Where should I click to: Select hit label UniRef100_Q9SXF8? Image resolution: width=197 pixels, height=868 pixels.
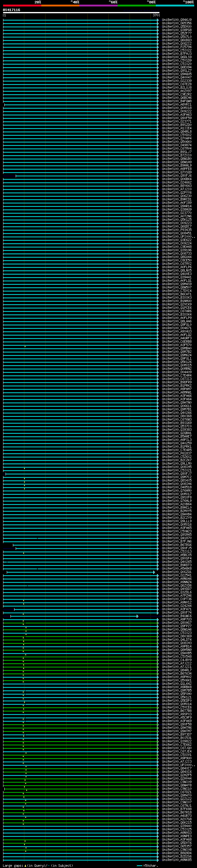[176, 497]
